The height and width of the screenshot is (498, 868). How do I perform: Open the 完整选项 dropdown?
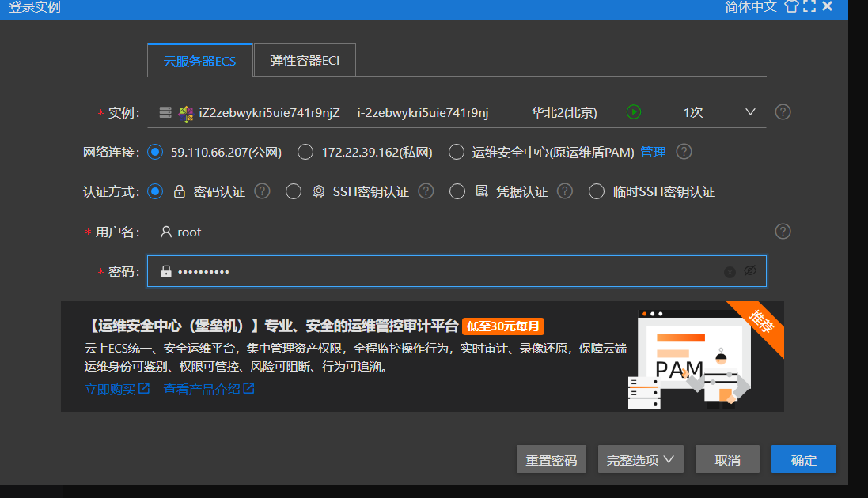640,459
